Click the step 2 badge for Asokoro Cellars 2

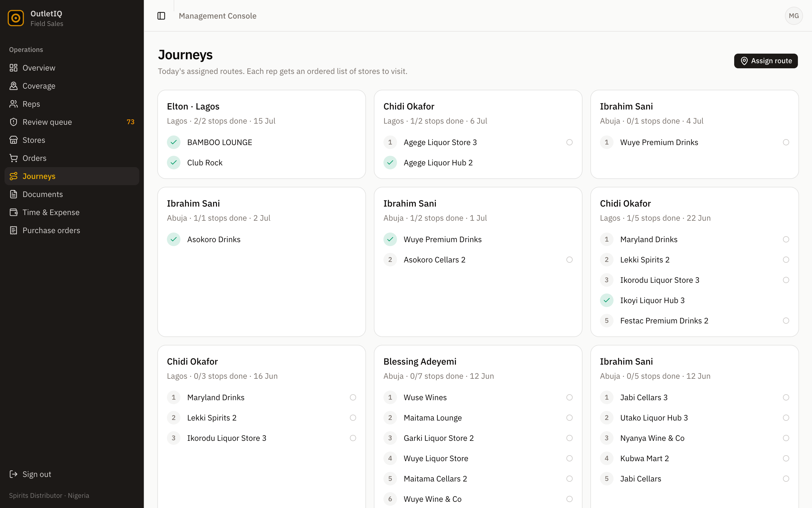390,260
